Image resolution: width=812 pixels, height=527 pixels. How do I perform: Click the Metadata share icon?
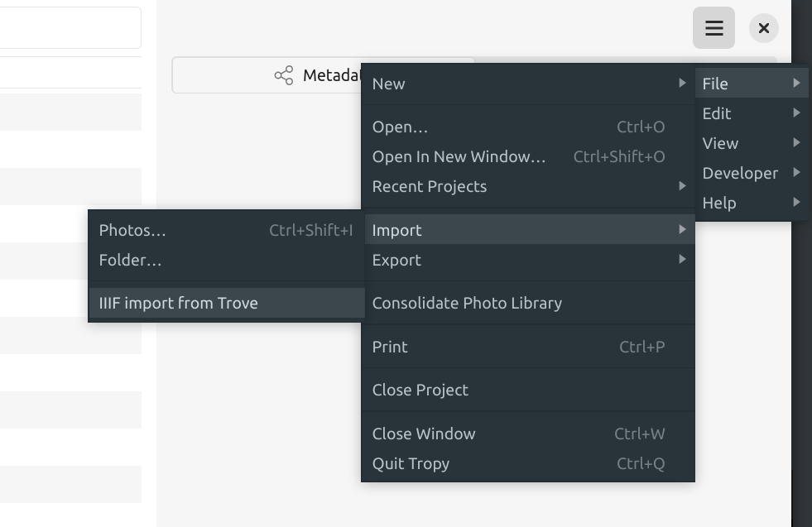tap(284, 75)
